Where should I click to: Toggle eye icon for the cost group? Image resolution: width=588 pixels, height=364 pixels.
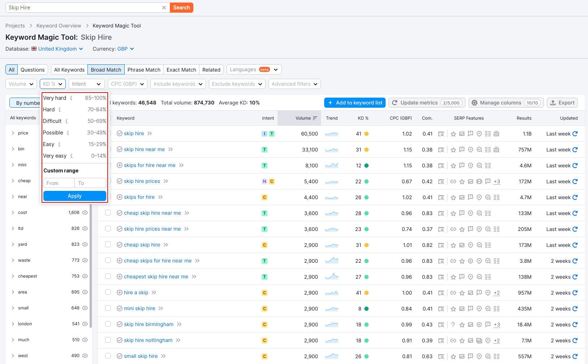[x=85, y=213]
